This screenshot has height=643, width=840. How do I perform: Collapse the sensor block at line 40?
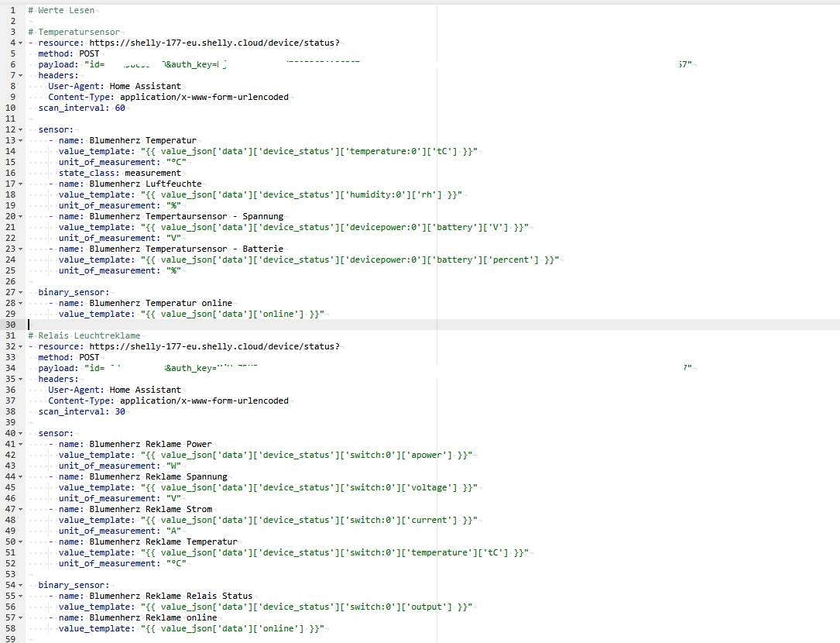point(20,433)
